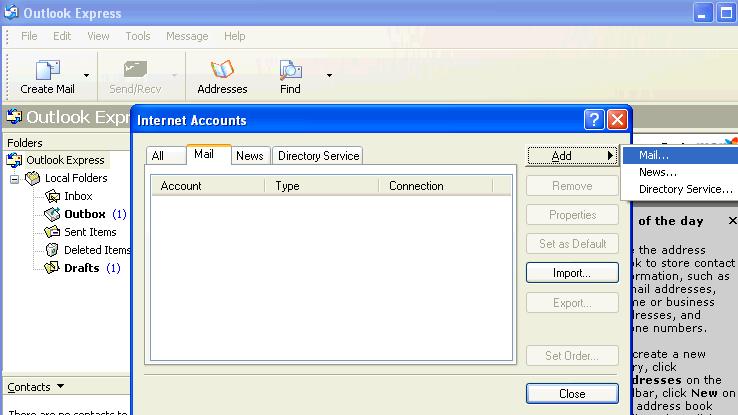
Task: Click the Outlook Express tree root icon
Action: (14, 160)
